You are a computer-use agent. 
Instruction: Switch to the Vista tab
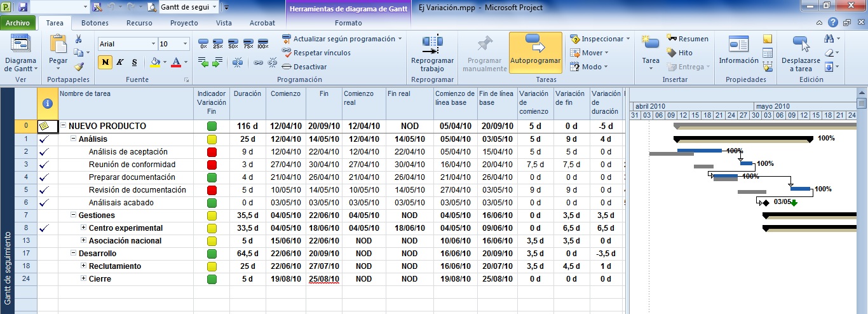[x=224, y=23]
